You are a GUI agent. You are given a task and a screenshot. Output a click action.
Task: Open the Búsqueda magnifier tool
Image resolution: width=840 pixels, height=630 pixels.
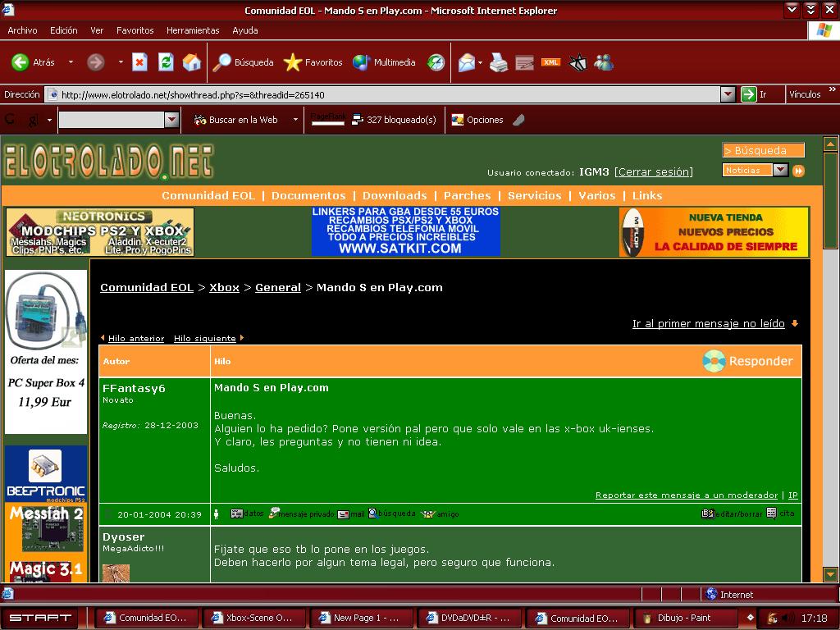coord(243,62)
